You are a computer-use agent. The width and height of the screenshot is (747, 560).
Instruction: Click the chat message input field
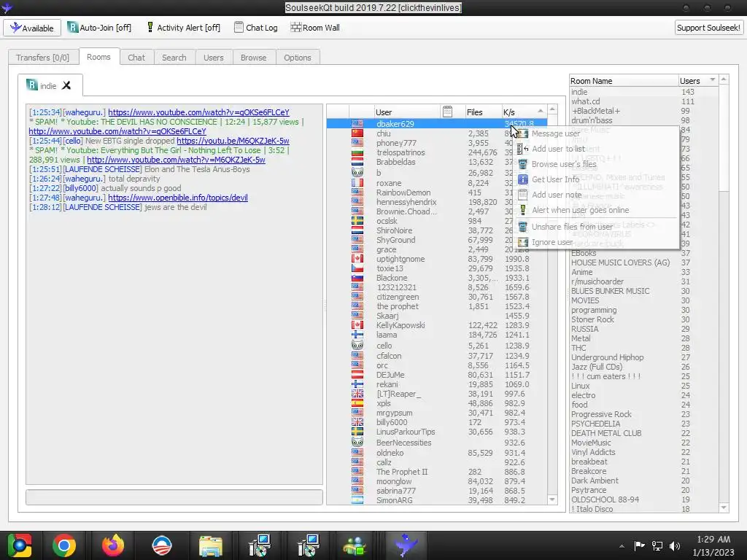[174, 497]
